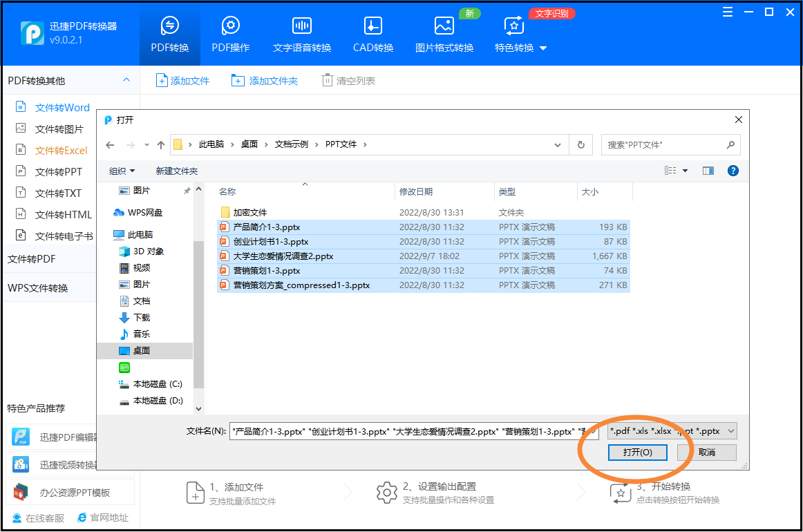Select 文件转TXT in sidebar

[48, 193]
